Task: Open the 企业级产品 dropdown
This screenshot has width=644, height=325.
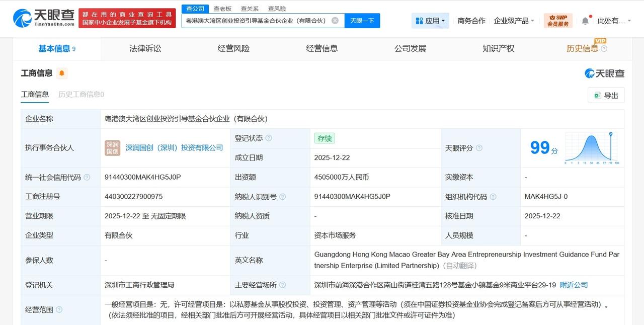Action: pos(512,20)
